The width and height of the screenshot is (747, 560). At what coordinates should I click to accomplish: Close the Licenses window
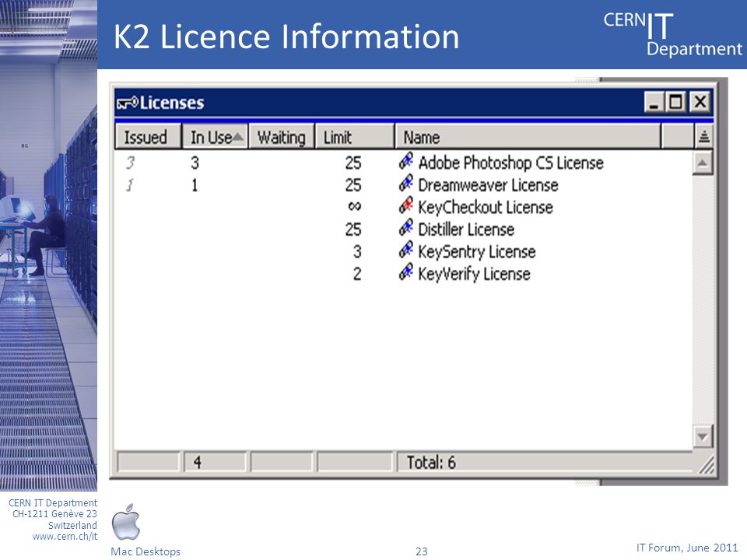700,102
